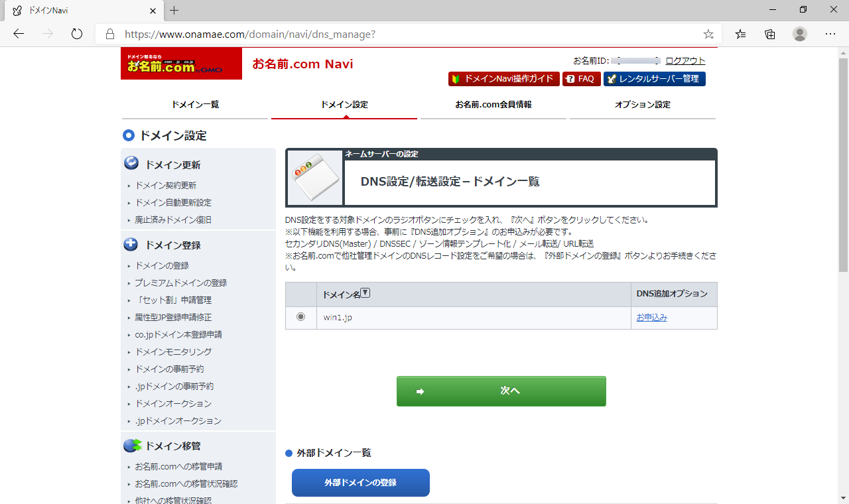
Task: Click the ドメイン名 sort arrow
Action: point(365,292)
